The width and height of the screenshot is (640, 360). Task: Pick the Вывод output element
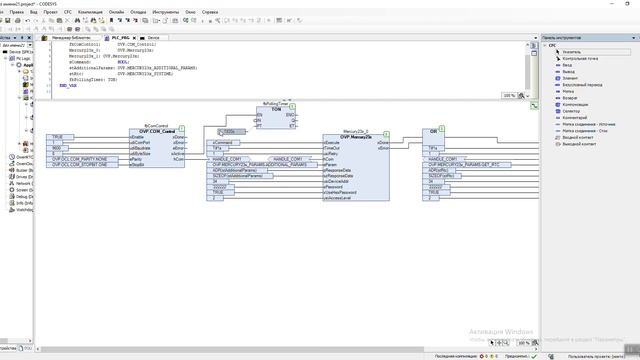568,71
